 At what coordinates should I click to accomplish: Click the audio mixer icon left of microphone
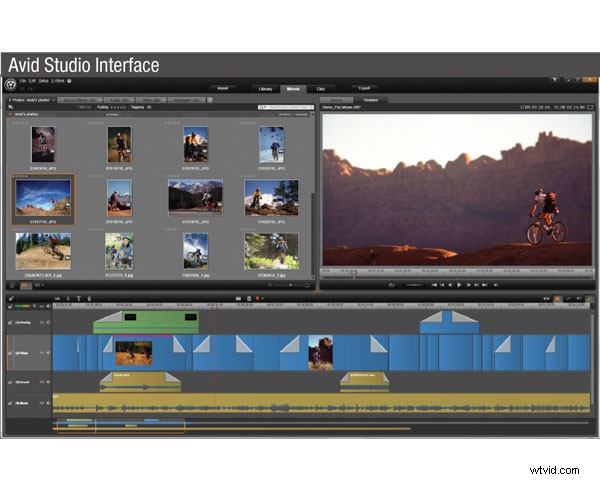tap(57, 299)
